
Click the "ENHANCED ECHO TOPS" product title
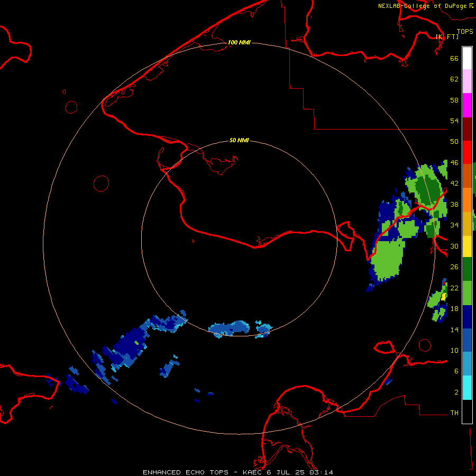186,472
